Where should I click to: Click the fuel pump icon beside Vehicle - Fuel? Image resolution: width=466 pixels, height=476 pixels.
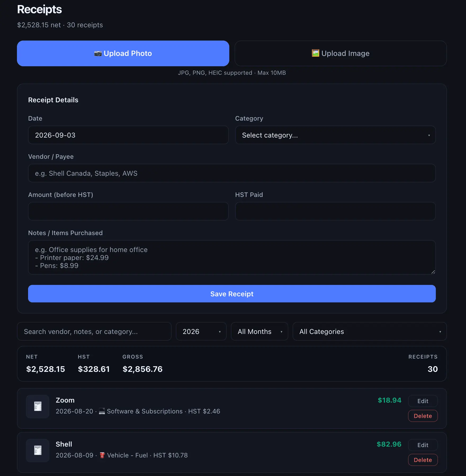(102, 455)
